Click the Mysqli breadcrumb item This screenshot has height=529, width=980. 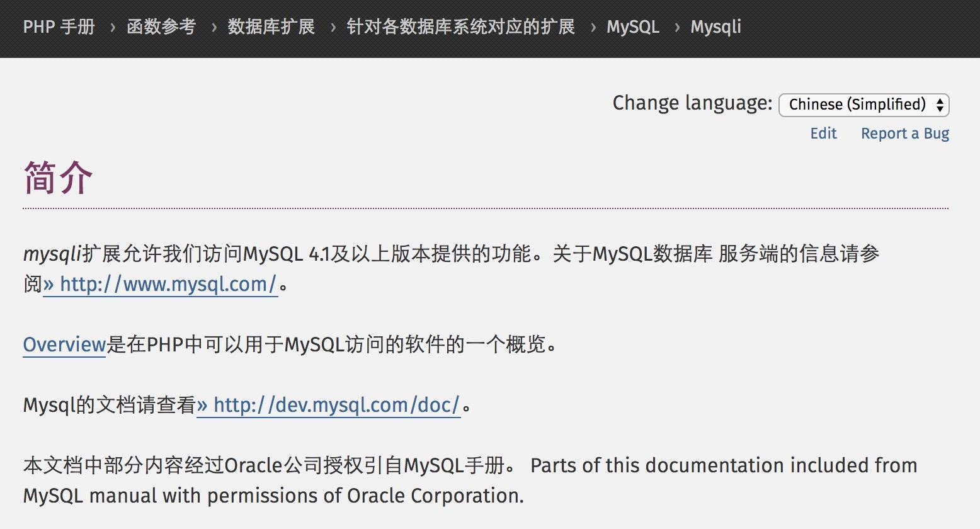715,26
